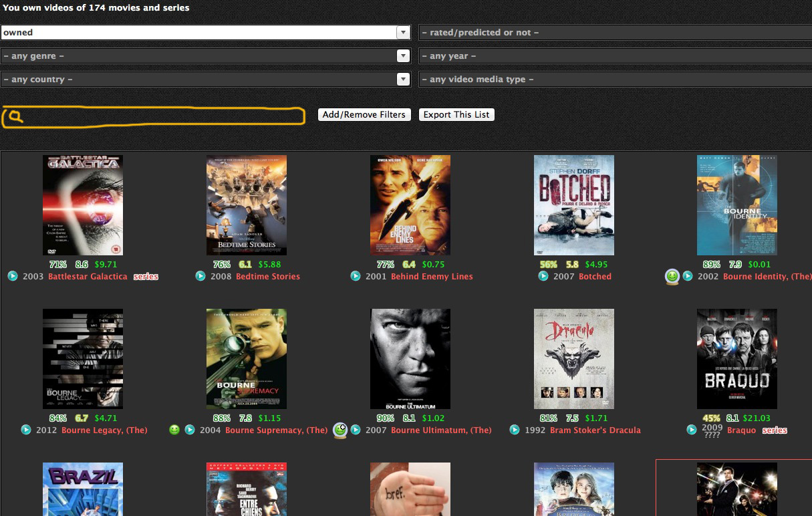Click play icon beside Bourne Legacy

[26, 430]
